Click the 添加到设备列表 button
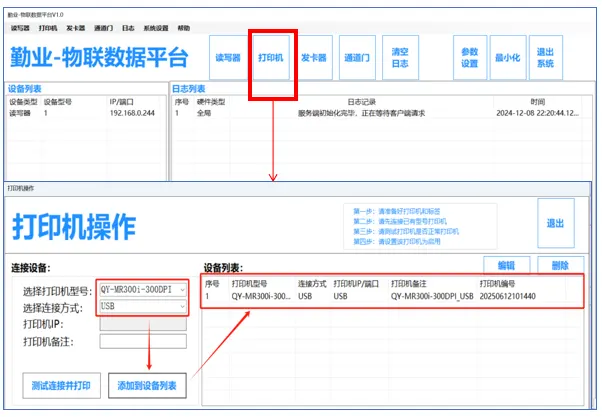Image resolution: width=602 pixels, height=417 pixels. tap(147, 385)
